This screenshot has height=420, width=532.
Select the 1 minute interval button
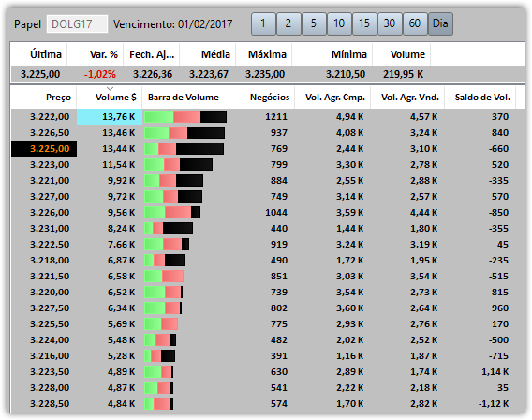(x=263, y=23)
